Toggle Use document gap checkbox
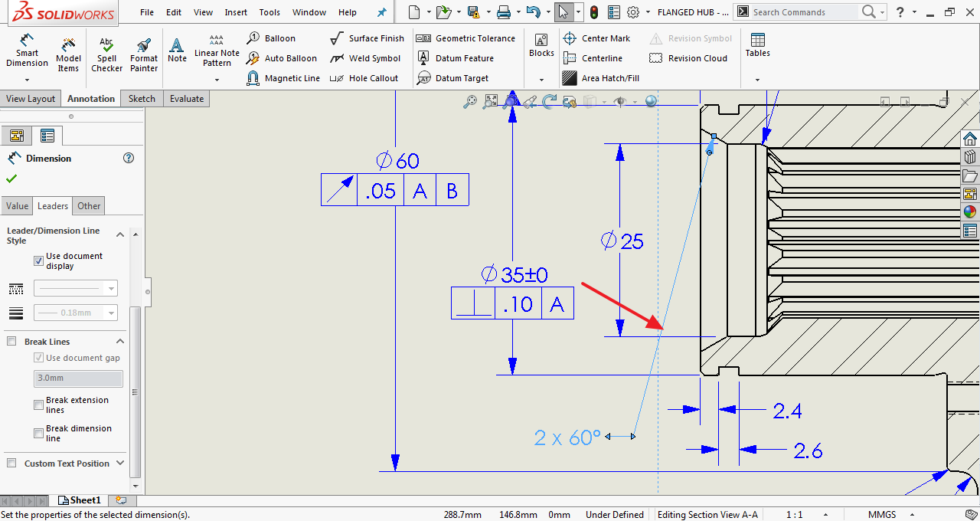The image size is (980, 521). tap(39, 358)
